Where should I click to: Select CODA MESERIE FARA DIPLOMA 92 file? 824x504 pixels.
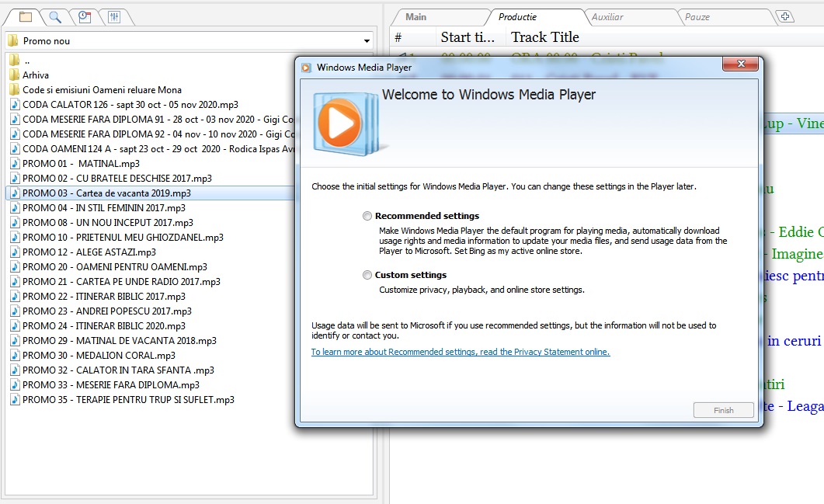tap(158, 134)
